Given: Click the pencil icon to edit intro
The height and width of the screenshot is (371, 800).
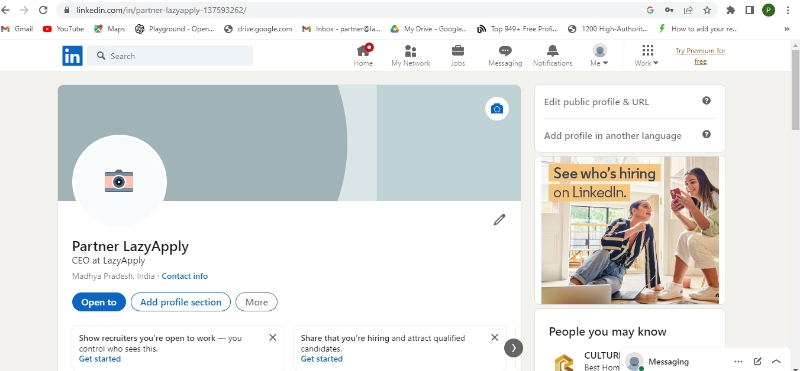Looking at the screenshot, I should click(x=499, y=219).
